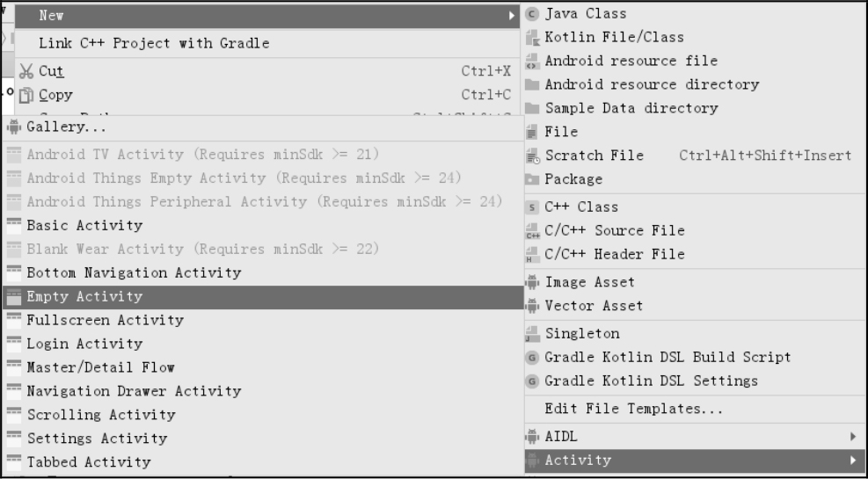Click the Kotlin File/Class icon

(x=531, y=38)
